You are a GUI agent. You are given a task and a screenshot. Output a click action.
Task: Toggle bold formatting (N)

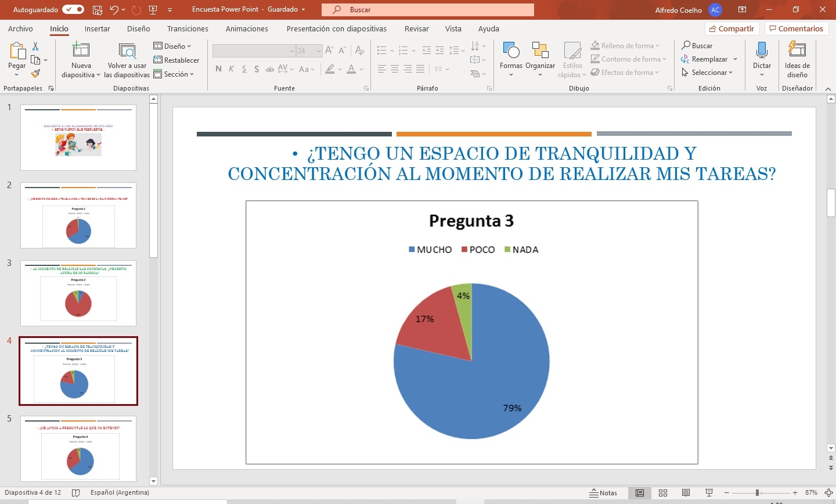[218, 69]
